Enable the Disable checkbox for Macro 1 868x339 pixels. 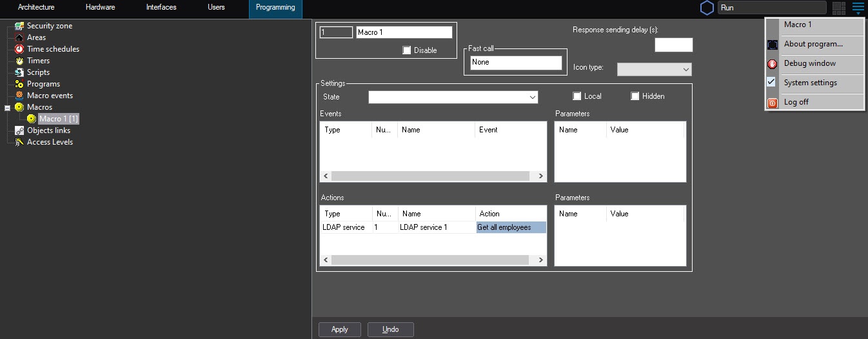406,50
